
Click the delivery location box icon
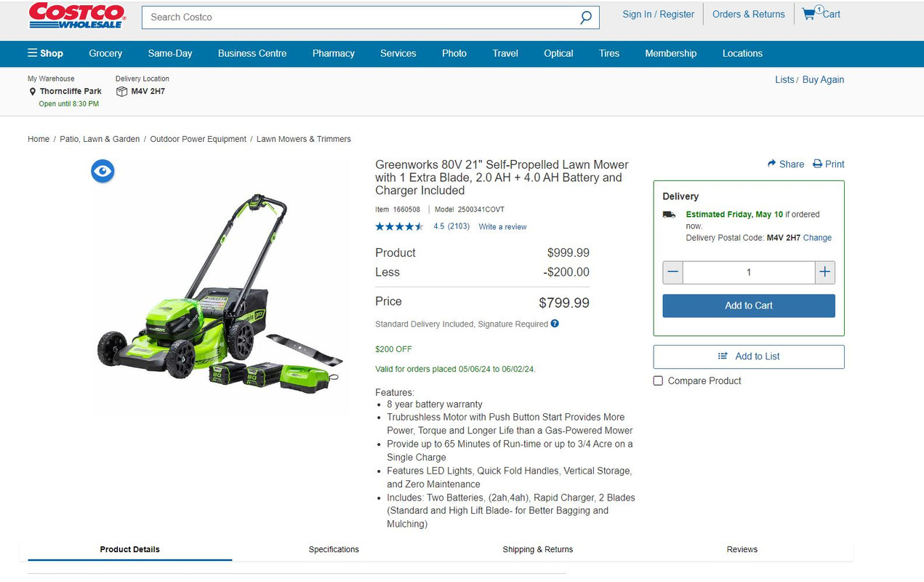pyautogui.click(x=121, y=92)
